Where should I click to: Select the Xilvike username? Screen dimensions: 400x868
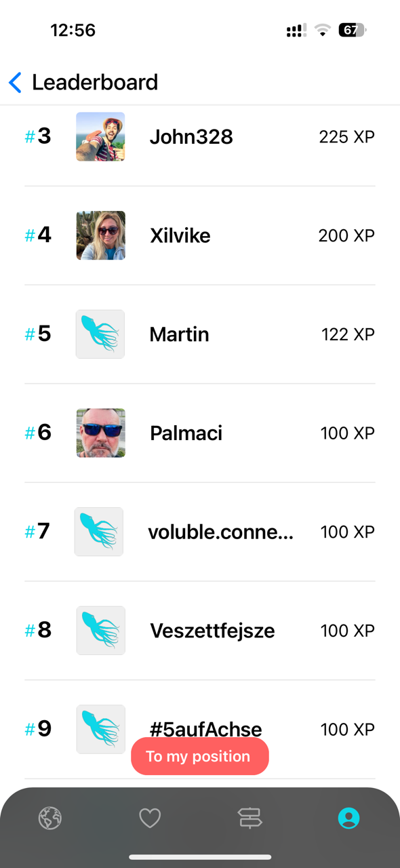tap(180, 236)
